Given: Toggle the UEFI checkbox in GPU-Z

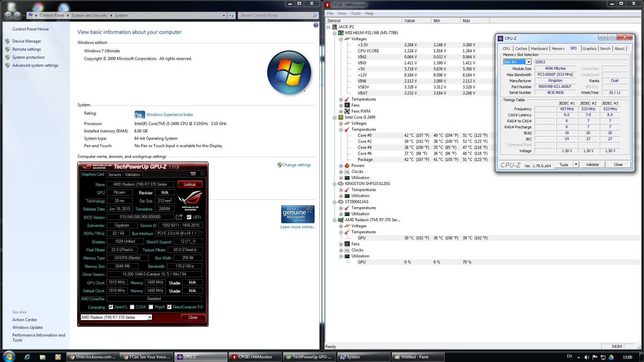Looking at the screenshot, I should (189, 217).
